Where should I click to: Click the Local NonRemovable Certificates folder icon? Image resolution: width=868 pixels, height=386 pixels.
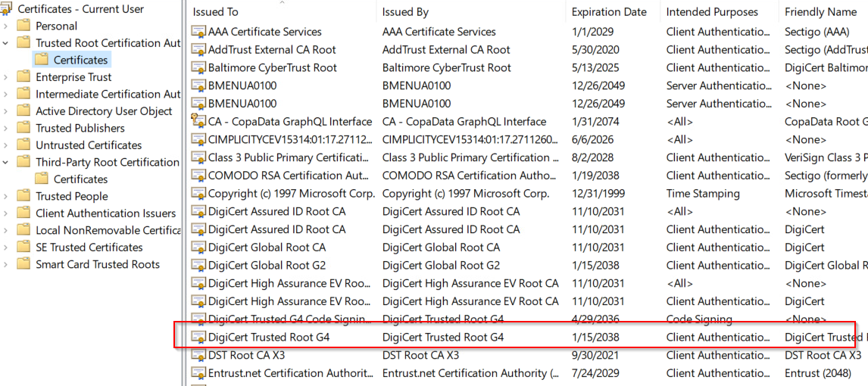23,230
